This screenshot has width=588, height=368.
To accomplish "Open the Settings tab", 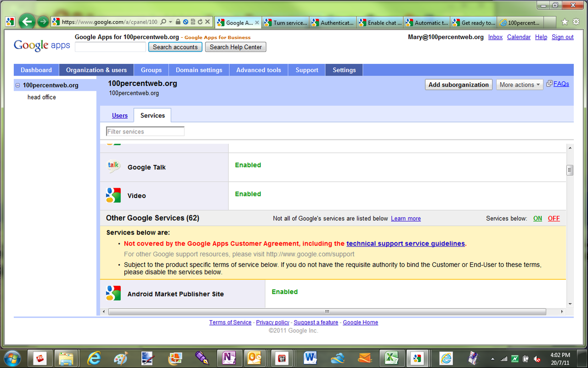I will (x=344, y=70).
